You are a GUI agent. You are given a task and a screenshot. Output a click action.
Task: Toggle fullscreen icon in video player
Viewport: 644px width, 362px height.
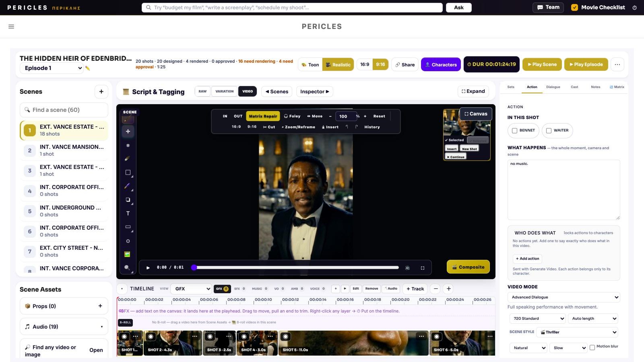(x=423, y=268)
